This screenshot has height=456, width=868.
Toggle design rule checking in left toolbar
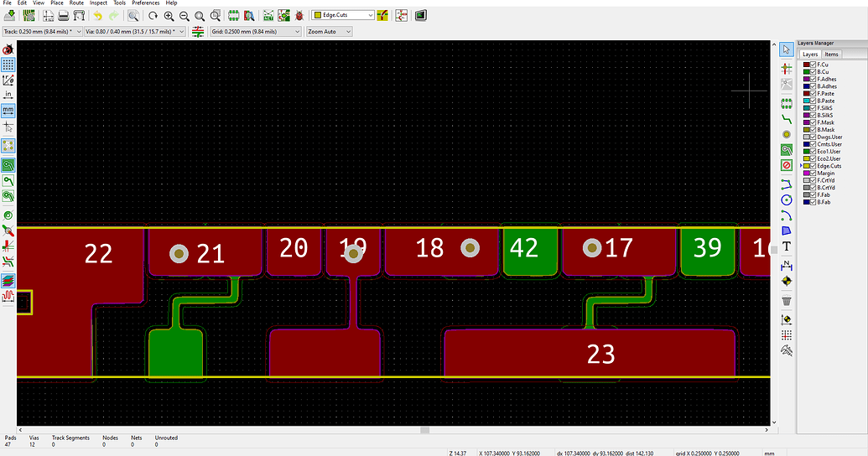click(8, 49)
